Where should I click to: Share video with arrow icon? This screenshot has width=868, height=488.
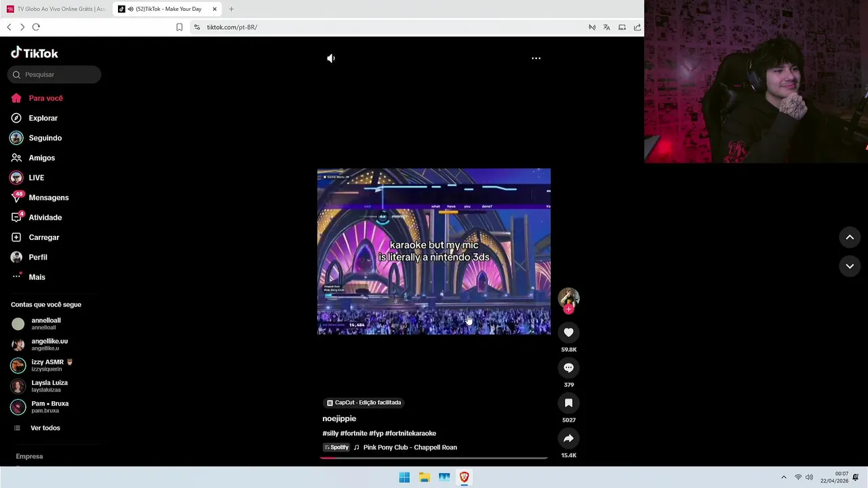[x=568, y=438]
